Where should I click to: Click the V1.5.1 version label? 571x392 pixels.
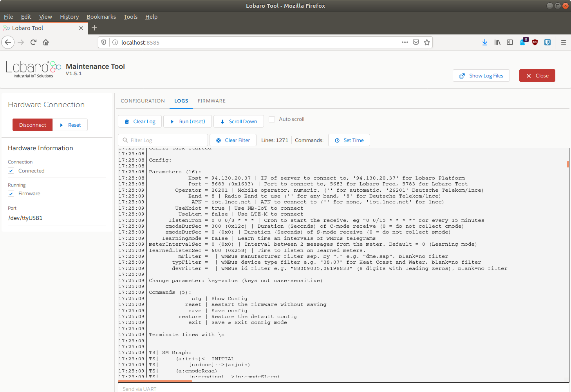click(74, 74)
